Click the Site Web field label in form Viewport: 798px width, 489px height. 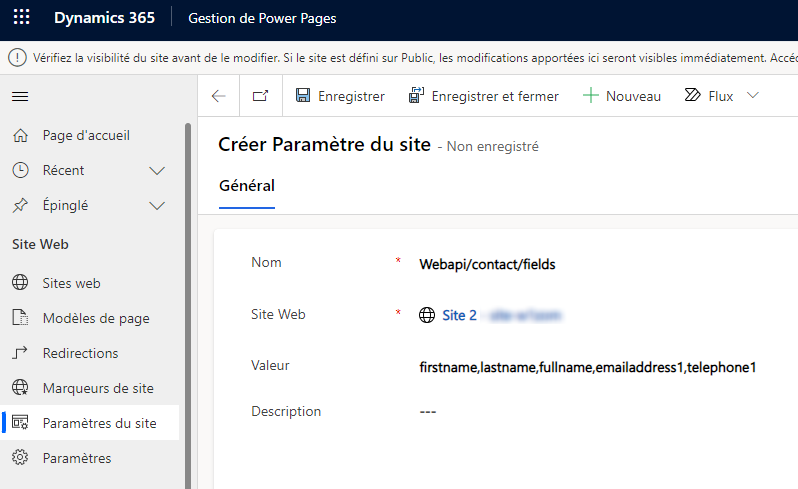point(278,314)
